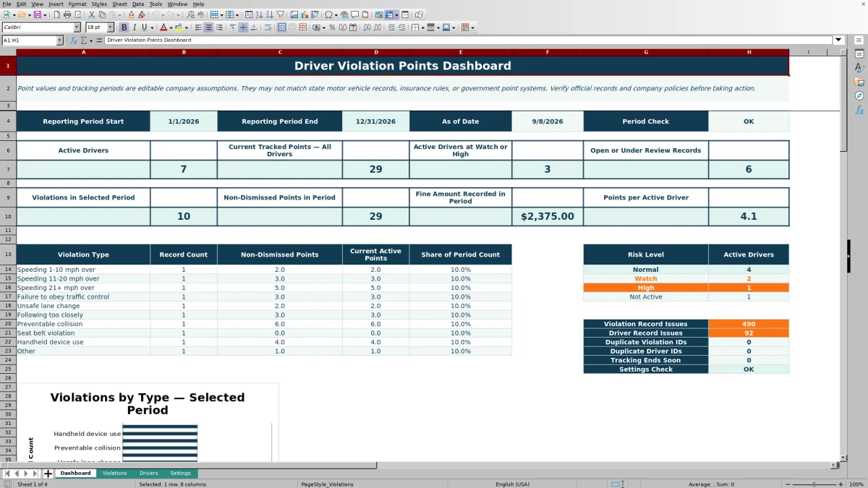Open the Sum functions dropdown arrow
This screenshot has height=488, width=868.
(x=90, y=40)
